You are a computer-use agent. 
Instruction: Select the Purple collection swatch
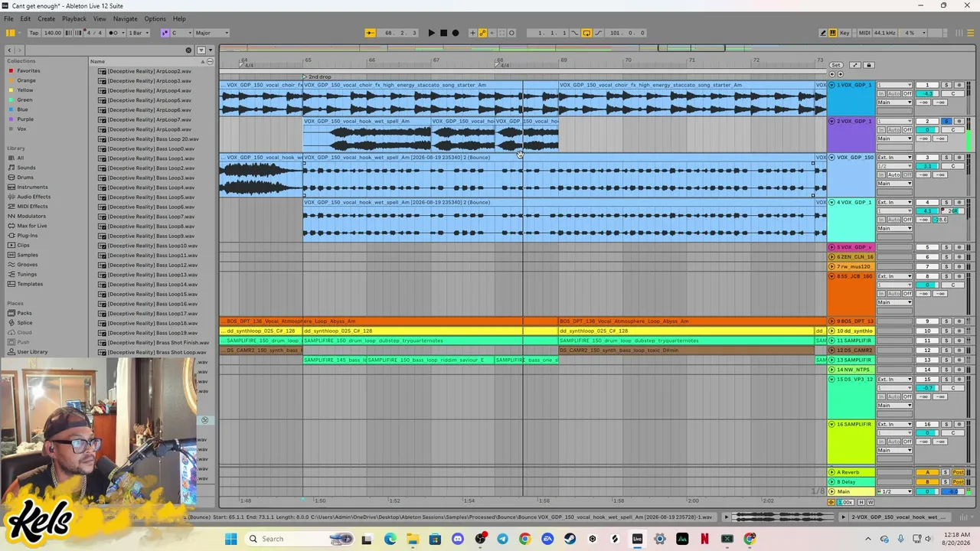pos(11,119)
